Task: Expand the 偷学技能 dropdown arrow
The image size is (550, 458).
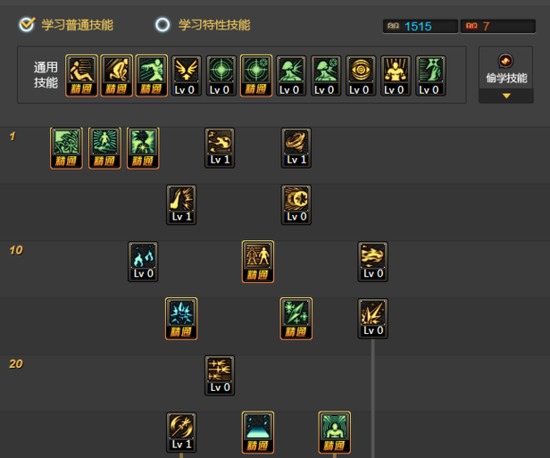Action: tap(506, 96)
